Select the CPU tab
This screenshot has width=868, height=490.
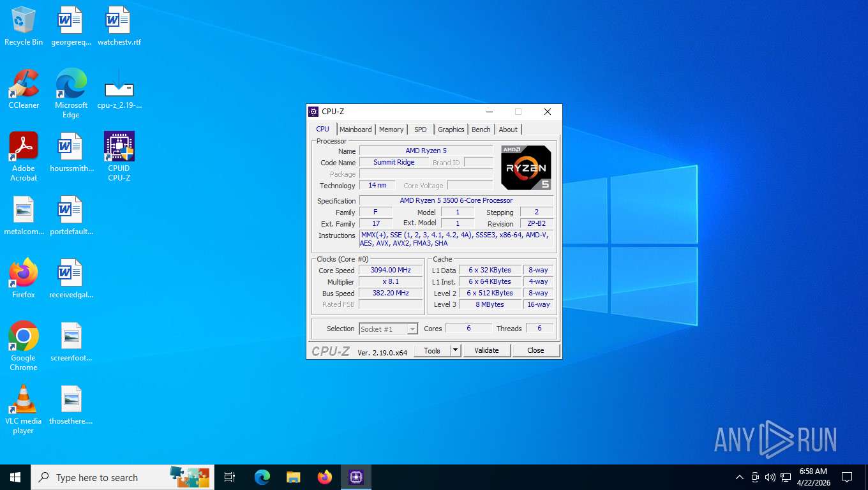click(323, 129)
